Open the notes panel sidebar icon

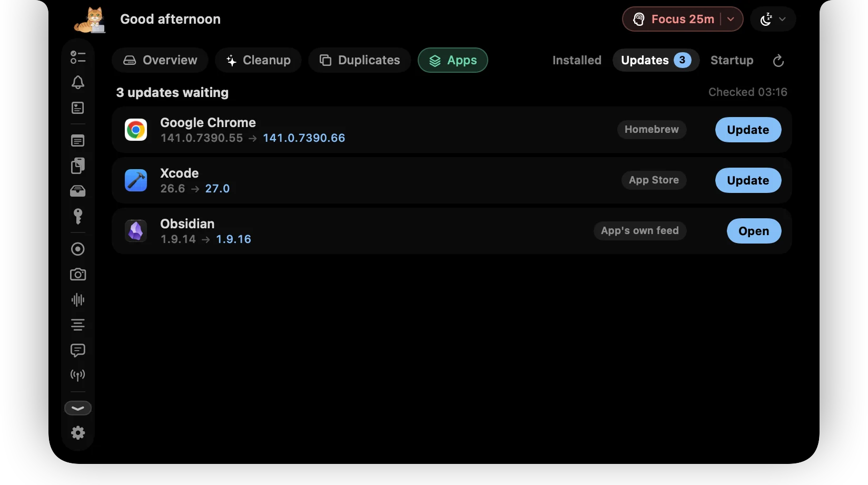click(78, 108)
